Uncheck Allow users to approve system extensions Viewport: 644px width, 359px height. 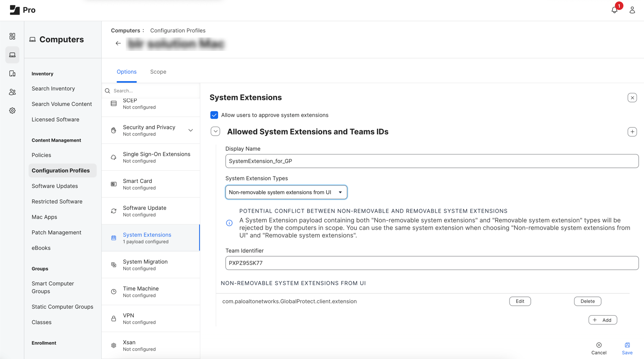214,115
